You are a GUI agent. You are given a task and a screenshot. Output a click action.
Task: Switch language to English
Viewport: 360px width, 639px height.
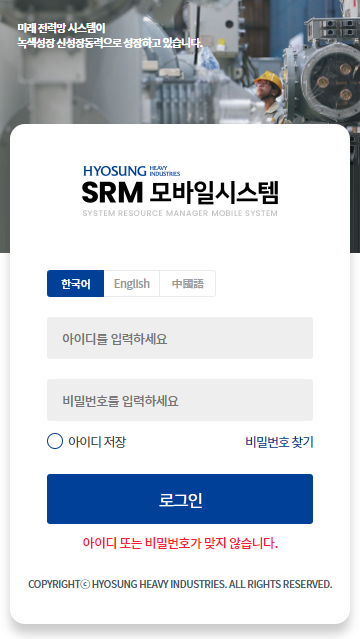pyautogui.click(x=132, y=284)
